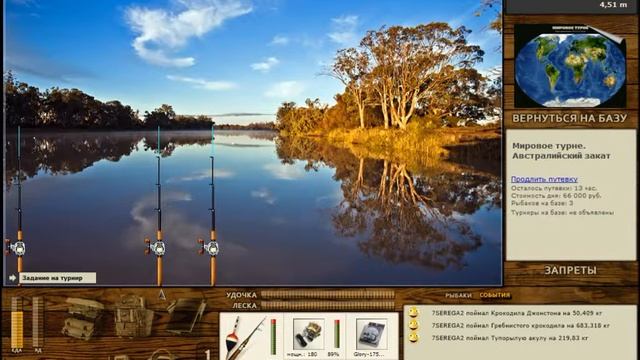Switch to the События tab
This screenshot has width=640, height=360.
pyautogui.click(x=495, y=295)
